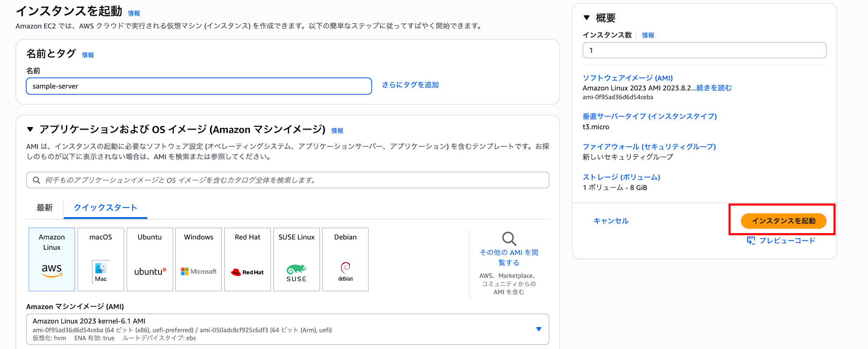The height and width of the screenshot is (349, 868).
Task: Click the Red Hat logo icon
Action: [x=247, y=272]
